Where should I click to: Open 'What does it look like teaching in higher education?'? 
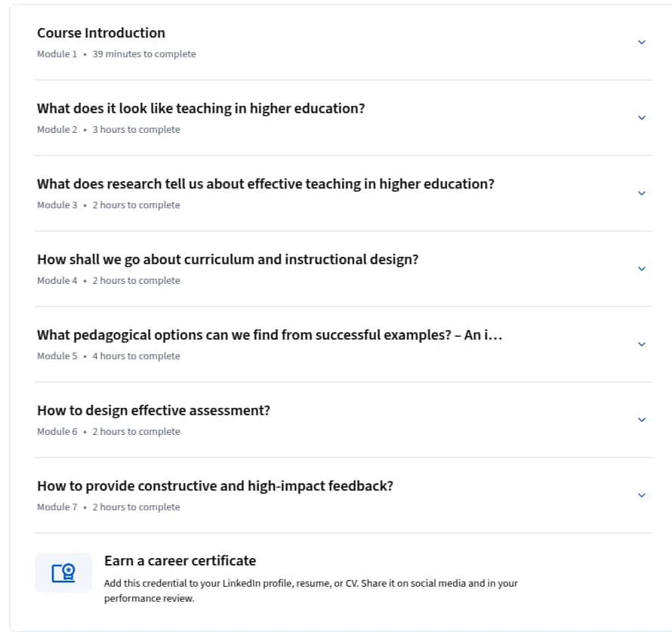click(201, 109)
